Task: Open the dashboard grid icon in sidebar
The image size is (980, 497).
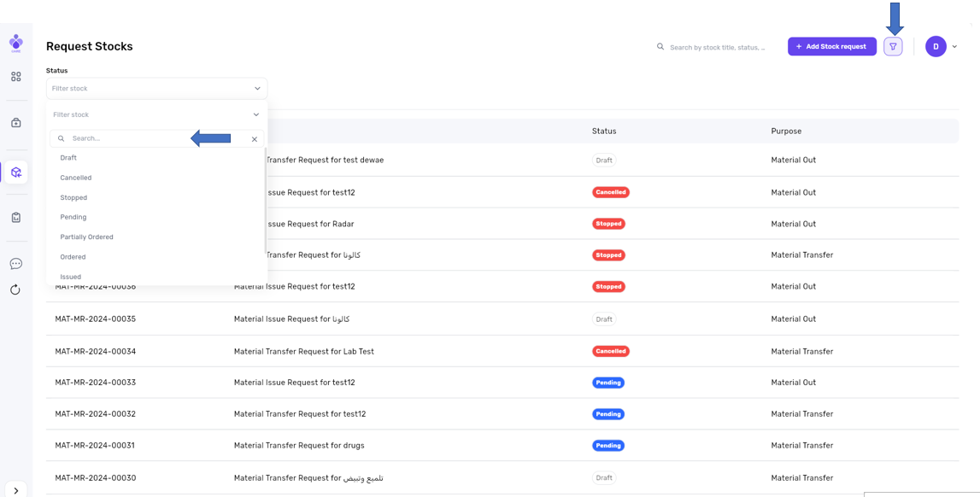Action: tap(16, 77)
